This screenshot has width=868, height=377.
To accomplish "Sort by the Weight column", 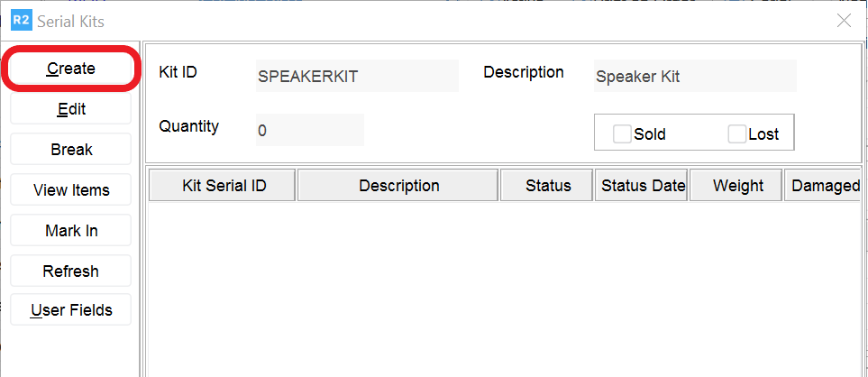I will point(737,186).
